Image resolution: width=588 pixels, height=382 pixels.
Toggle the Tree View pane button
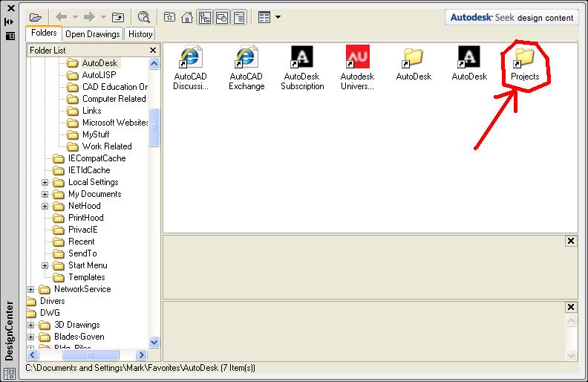205,17
